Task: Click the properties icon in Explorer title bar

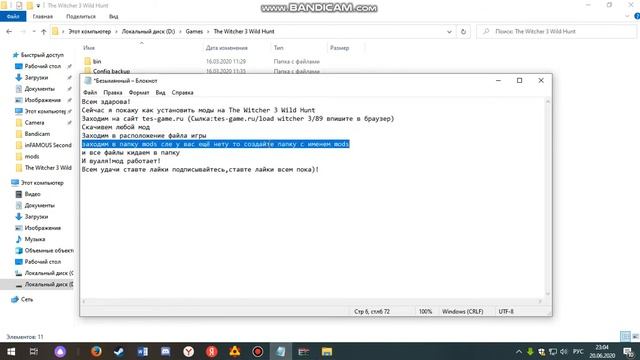Action: point(19,5)
